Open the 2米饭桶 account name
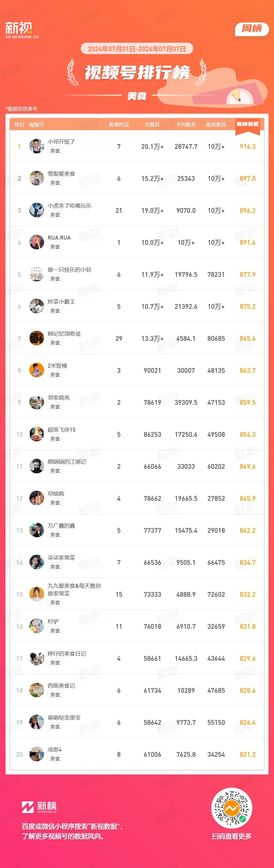274x868 pixels. (57, 366)
